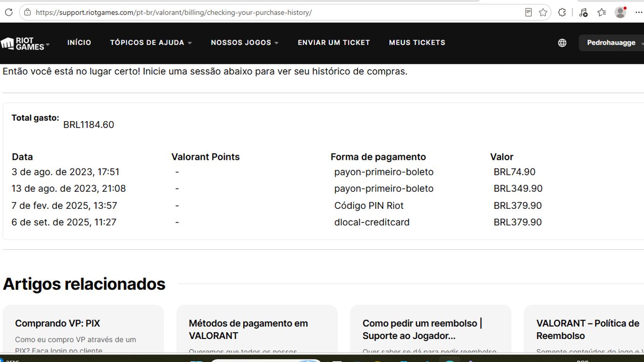644x362 pixels.
Task: Click the Valorant Points column header
Action: (206, 157)
